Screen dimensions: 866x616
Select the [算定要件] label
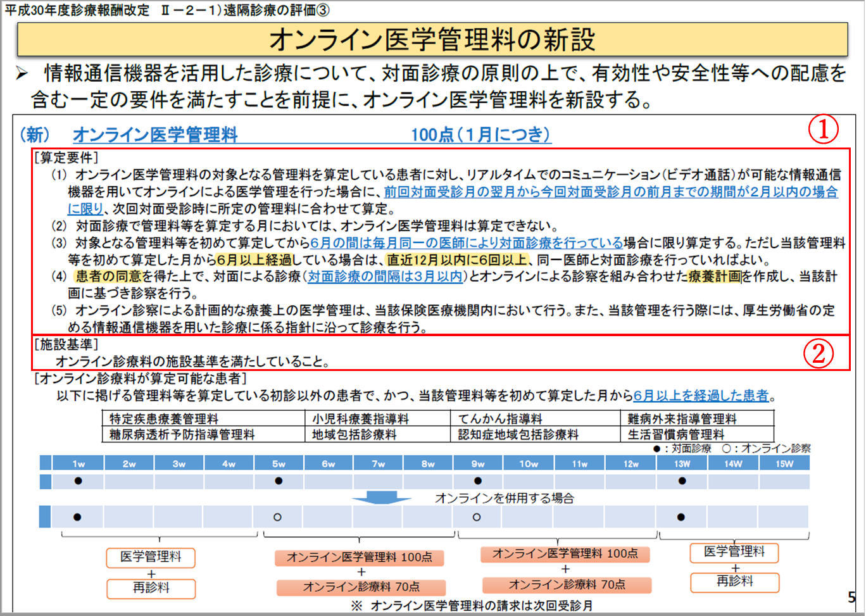[66, 158]
